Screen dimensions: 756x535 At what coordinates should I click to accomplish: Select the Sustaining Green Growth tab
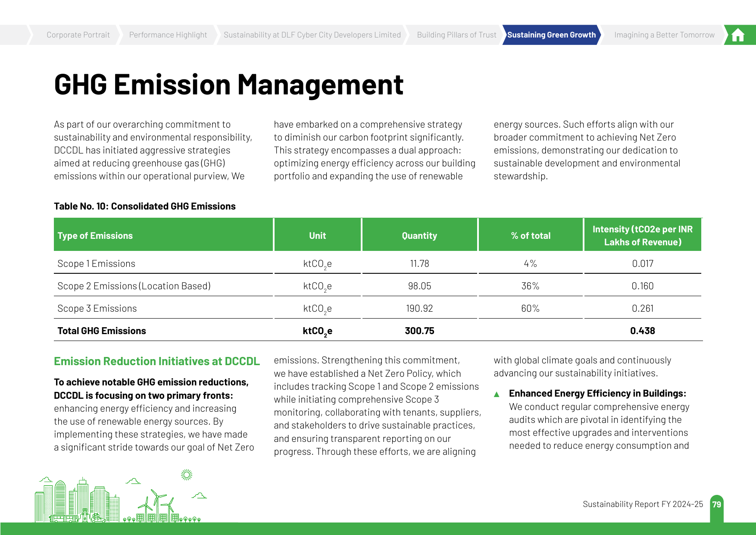pyautogui.click(x=551, y=35)
